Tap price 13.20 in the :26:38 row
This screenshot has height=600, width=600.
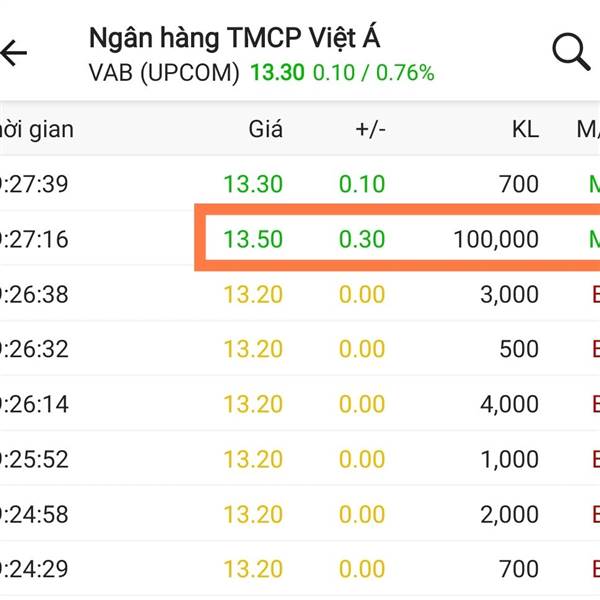[x=253, y=295]
